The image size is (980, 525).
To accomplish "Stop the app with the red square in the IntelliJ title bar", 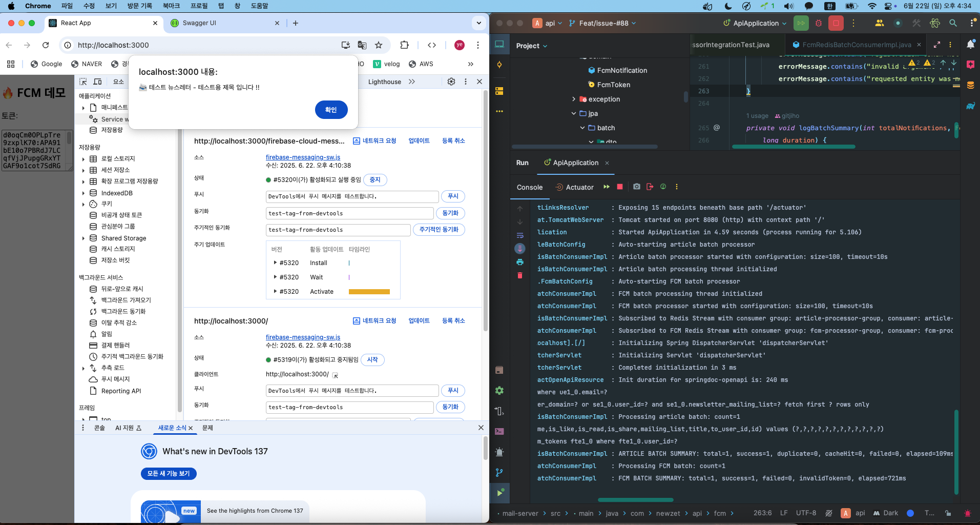I will 836,23.
